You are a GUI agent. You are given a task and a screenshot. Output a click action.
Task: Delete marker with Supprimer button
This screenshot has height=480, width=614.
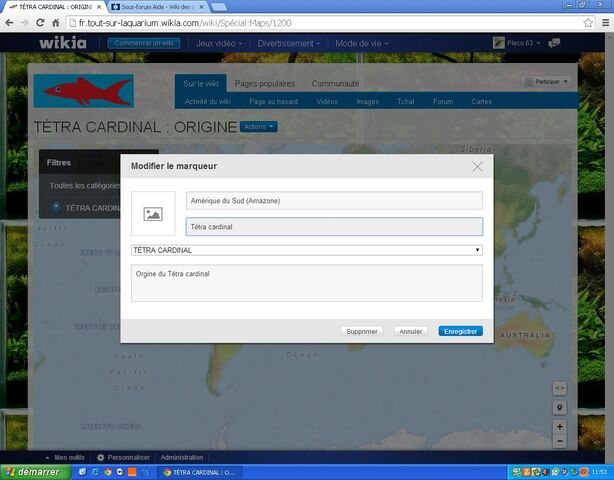[x=361, y=331]
